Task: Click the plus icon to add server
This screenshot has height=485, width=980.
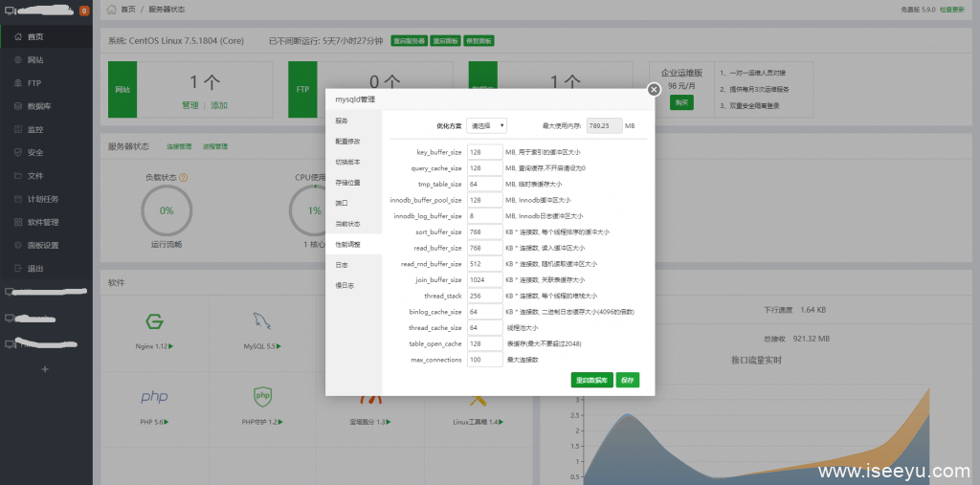Action: click(x=44, y=369)
